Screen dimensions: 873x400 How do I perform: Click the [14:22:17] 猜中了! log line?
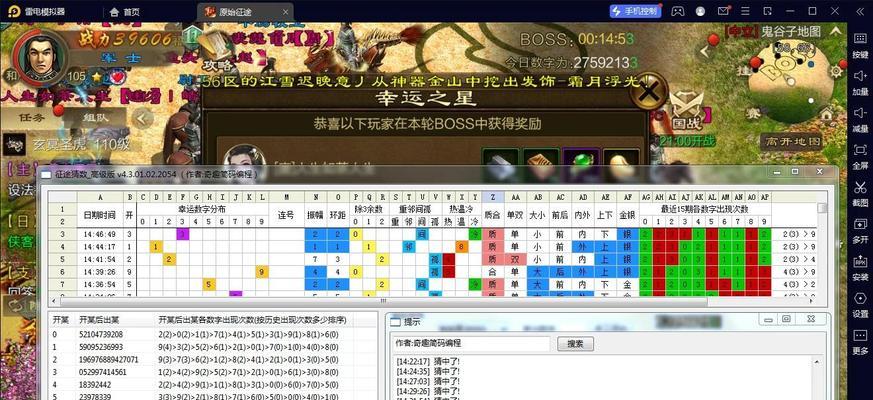point(428,361)
